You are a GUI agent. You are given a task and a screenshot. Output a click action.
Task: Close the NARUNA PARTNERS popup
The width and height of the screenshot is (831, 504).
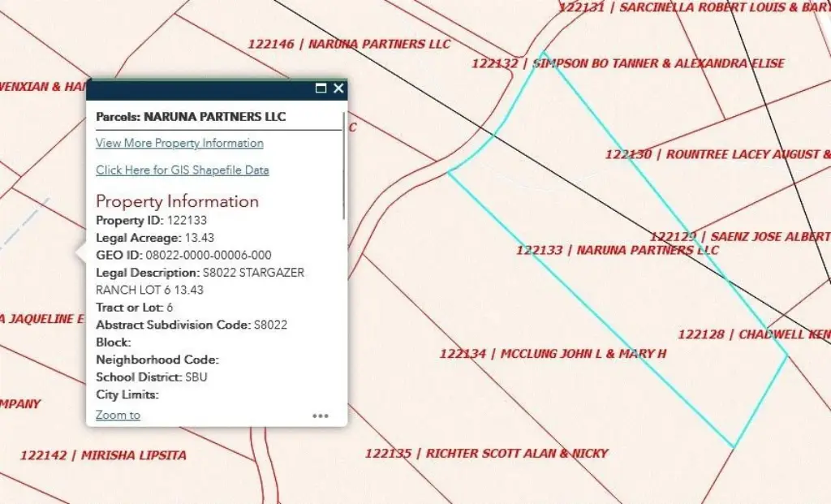[x=338, y=88]
